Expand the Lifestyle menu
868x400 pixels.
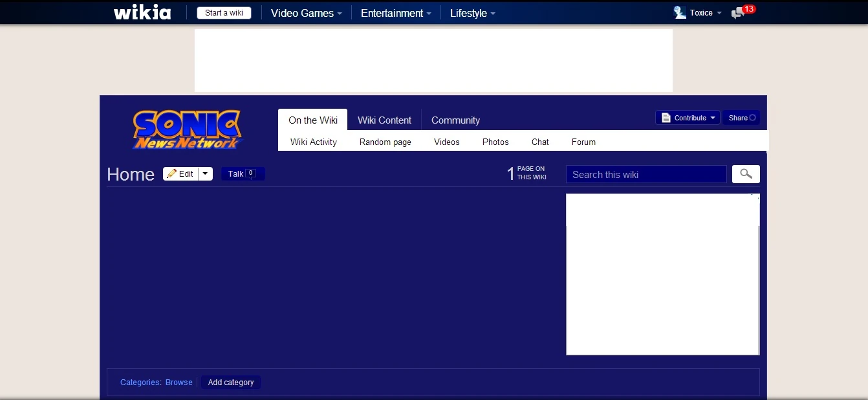472,13
